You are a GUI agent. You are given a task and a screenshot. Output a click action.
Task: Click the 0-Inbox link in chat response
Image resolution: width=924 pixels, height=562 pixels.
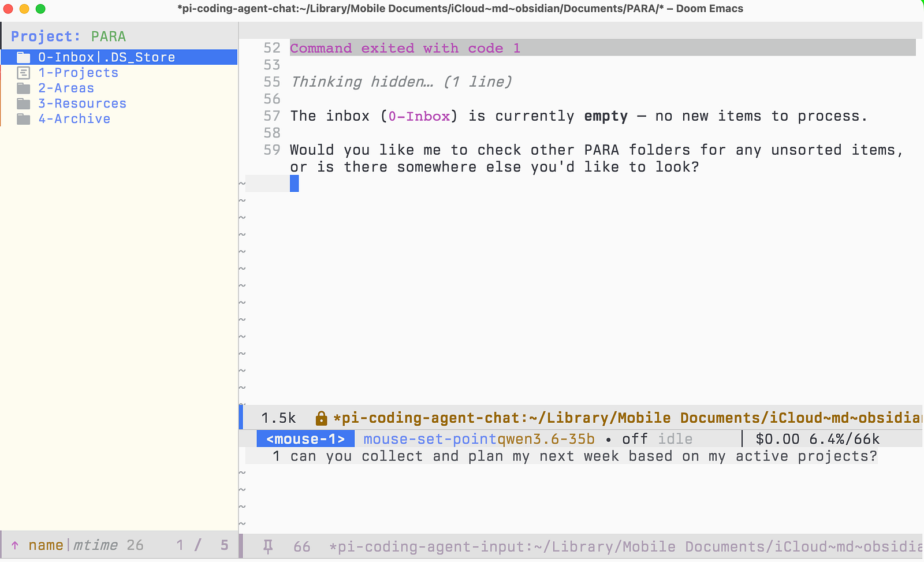[419, 116]
